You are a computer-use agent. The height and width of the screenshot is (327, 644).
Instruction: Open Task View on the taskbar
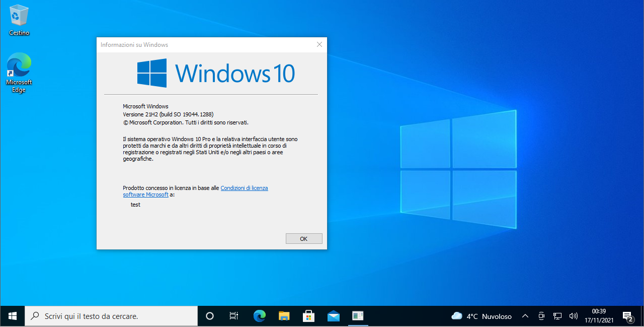tap(234, 316)
